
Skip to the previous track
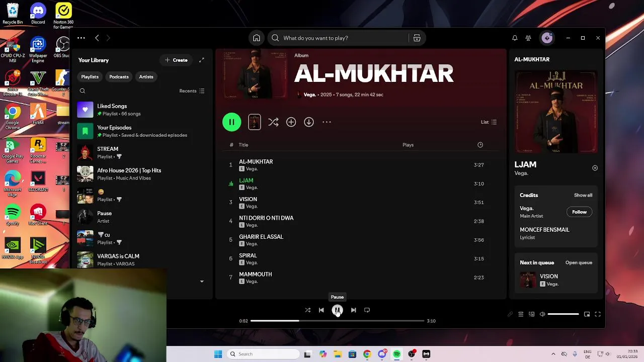click(x=321, y=310)
